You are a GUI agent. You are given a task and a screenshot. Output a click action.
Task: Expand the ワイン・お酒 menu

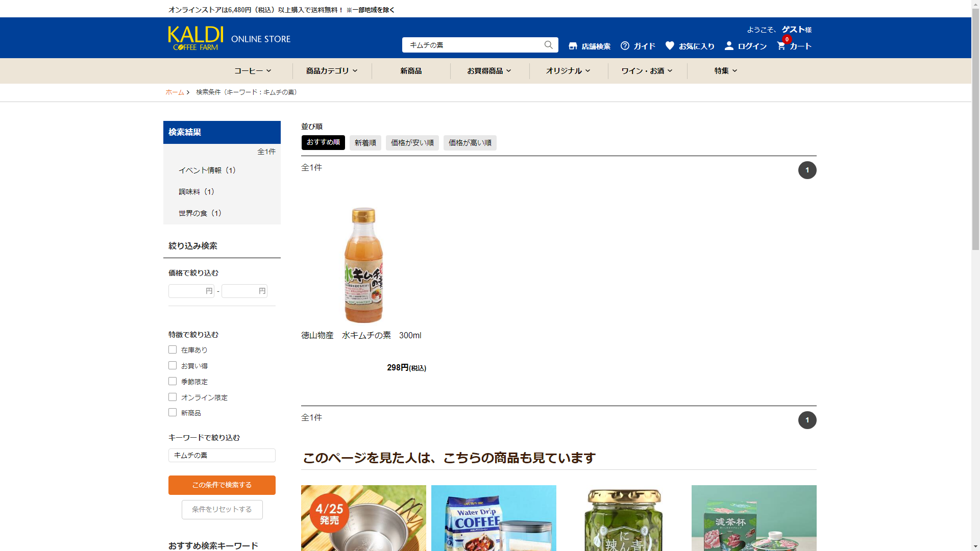pyautogui.click(x=647, y=71)
